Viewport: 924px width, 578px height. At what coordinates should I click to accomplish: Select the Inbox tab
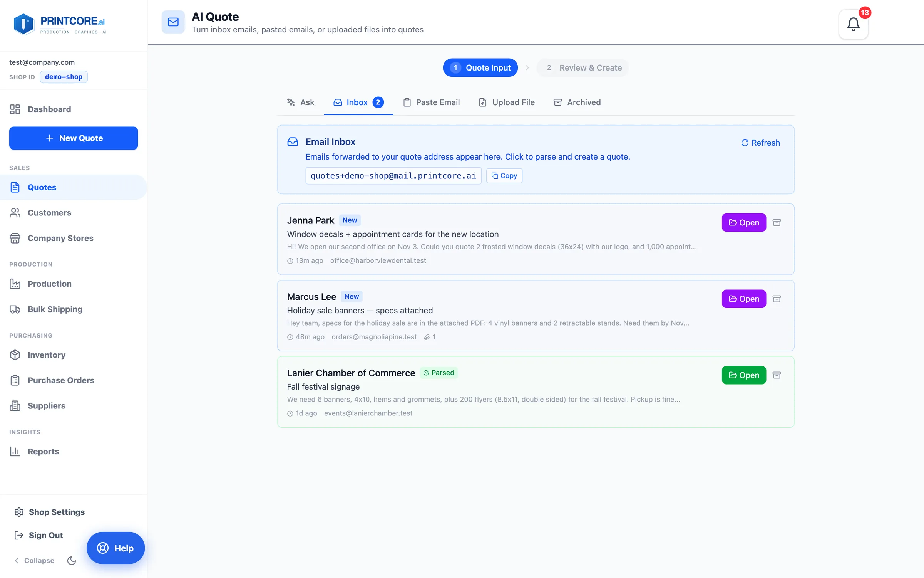coord(358,102)
